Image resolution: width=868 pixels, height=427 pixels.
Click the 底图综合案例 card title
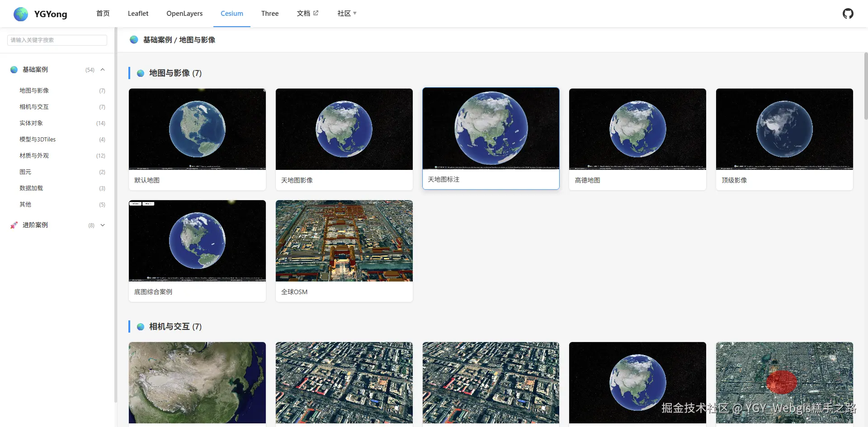153,292
